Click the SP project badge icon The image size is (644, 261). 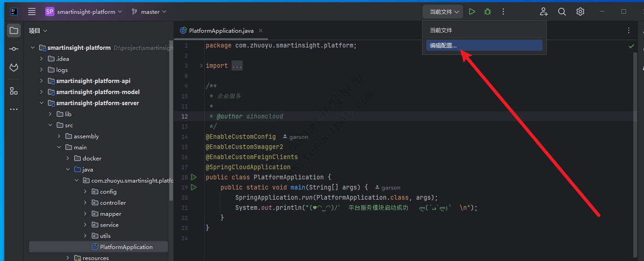click(50, 12)
